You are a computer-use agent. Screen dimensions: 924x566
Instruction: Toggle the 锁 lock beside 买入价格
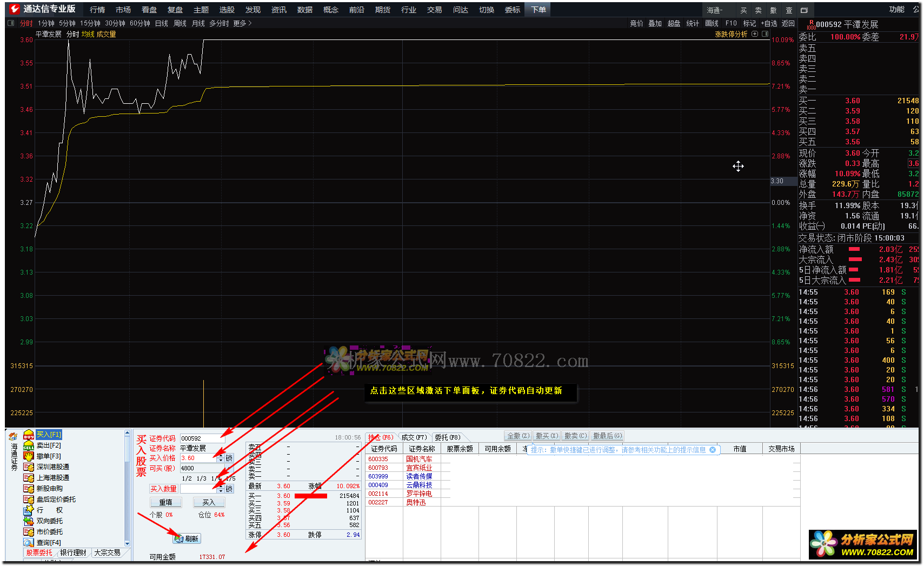[229, 458]
